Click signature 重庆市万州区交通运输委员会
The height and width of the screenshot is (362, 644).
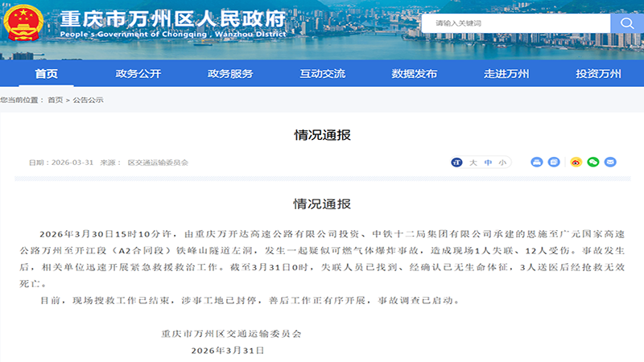(231, 334)
